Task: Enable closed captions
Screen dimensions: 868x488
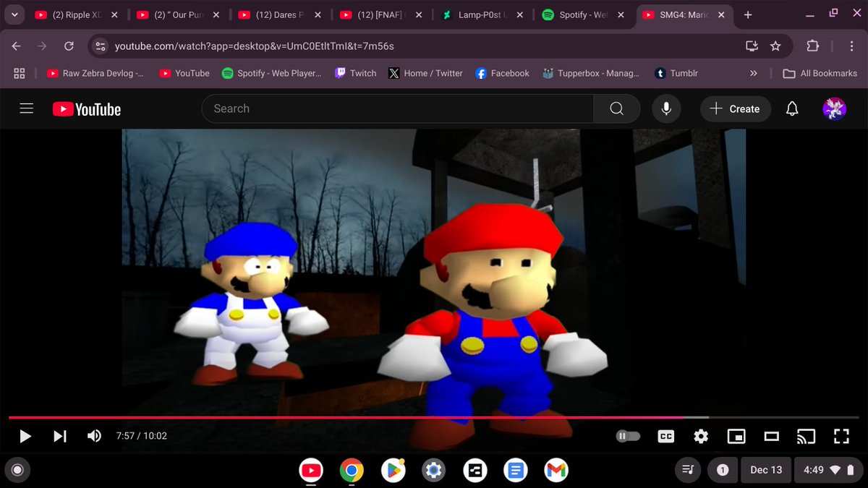Action: 666,436
